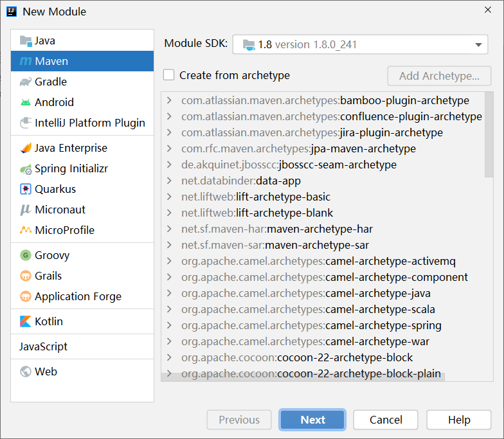Choose the Micronaut mu icon
Screen dimensions: 504x439
(26, 210)
